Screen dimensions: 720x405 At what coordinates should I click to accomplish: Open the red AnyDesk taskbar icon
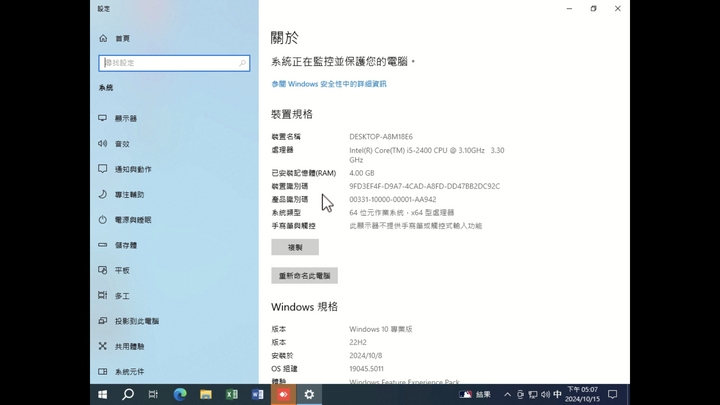[x=283, y=394]
